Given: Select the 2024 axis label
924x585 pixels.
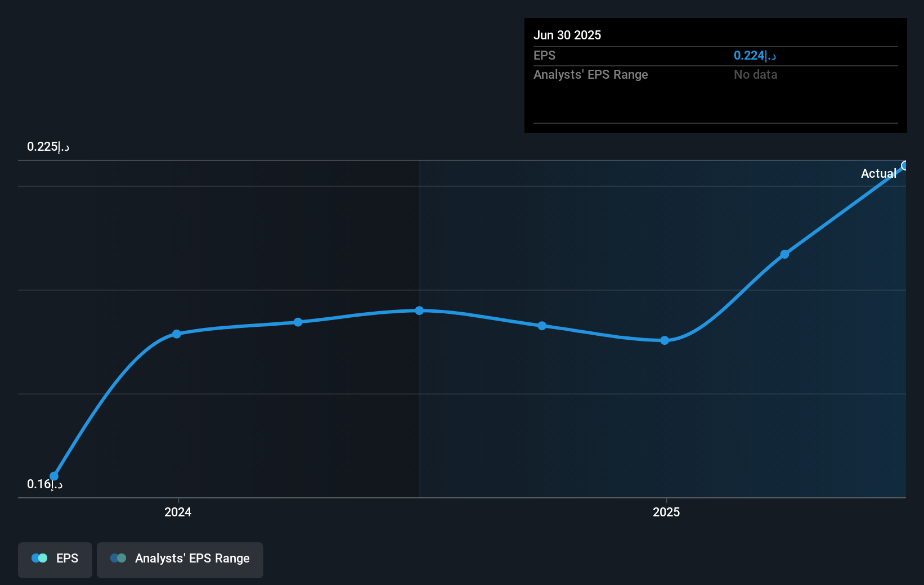Looking at the screenshot, I should pos(177,512).
